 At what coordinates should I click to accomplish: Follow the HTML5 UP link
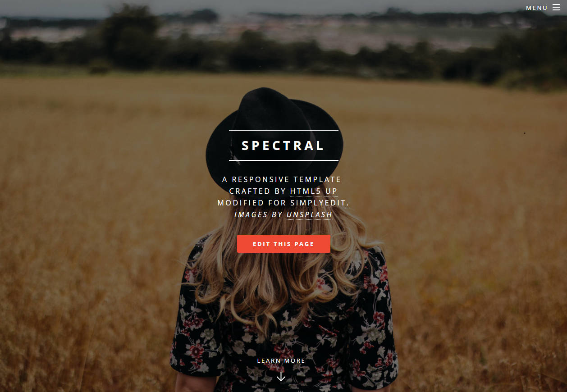314,191
